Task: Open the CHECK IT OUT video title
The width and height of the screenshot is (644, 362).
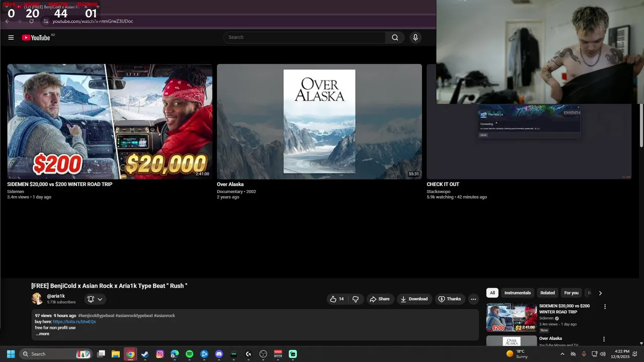Action: pos(443,185)
